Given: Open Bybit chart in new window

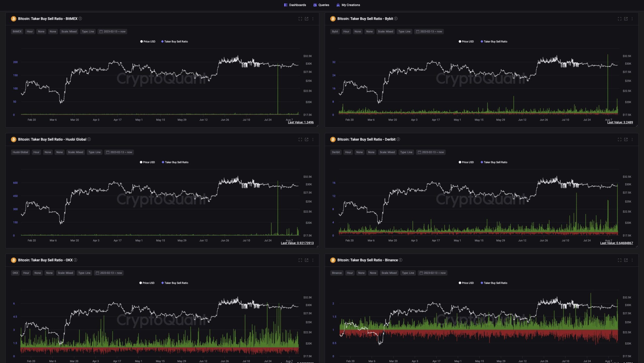Looking at the screenshot, I should [x=626, y=19].
